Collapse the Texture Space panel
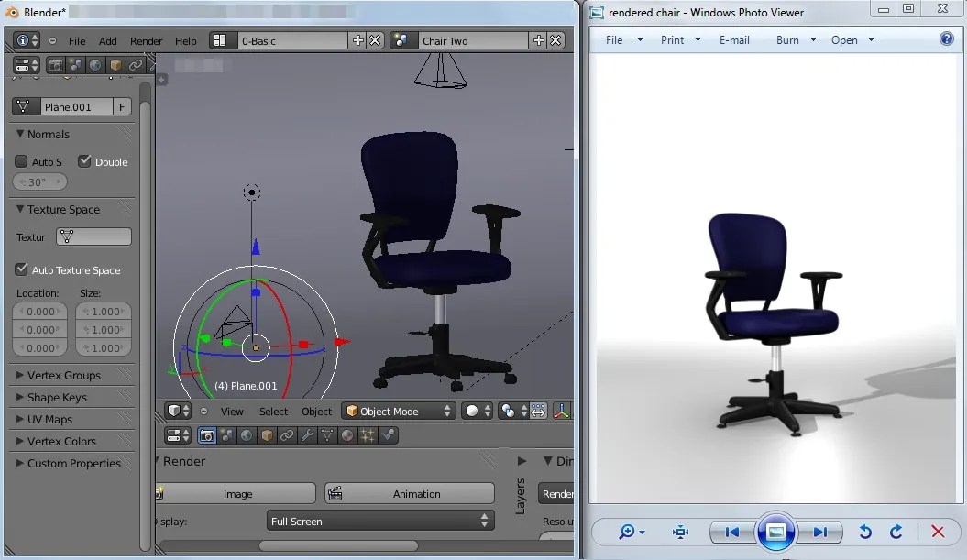967x560 pixels. (20, 209)
